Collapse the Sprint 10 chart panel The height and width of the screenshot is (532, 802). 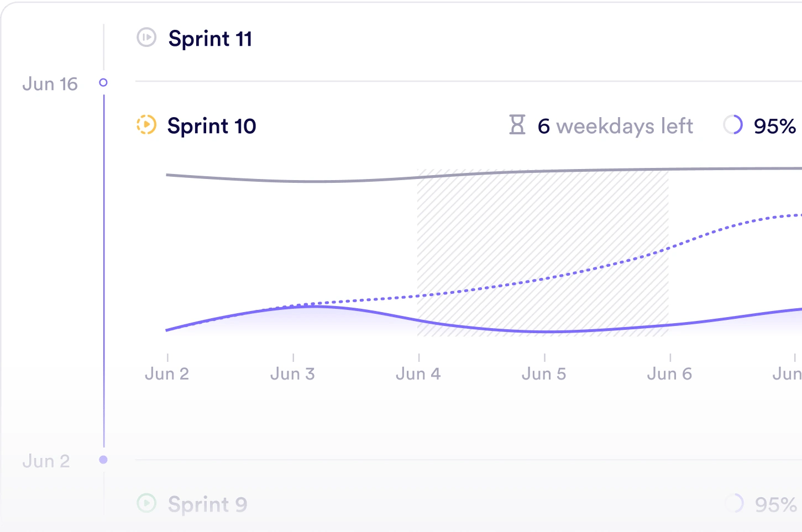pos(212,126)
